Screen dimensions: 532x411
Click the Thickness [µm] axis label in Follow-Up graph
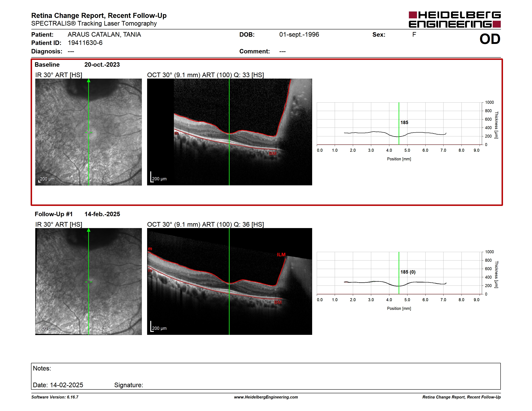coord(496,274)
